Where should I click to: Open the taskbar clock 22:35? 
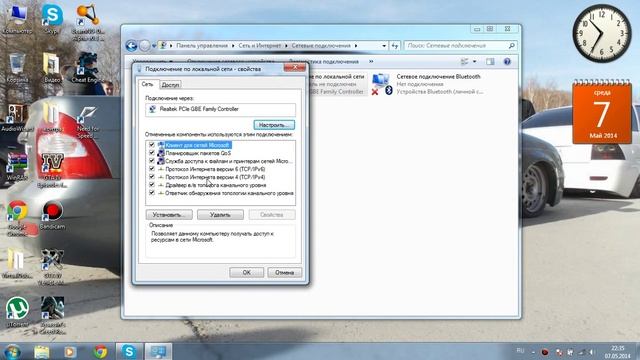(618, 352)
